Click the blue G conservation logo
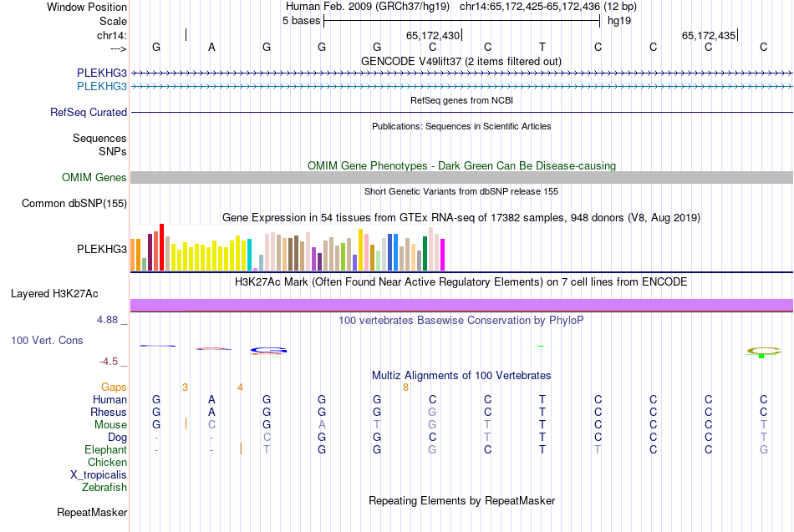 point(268,350)
